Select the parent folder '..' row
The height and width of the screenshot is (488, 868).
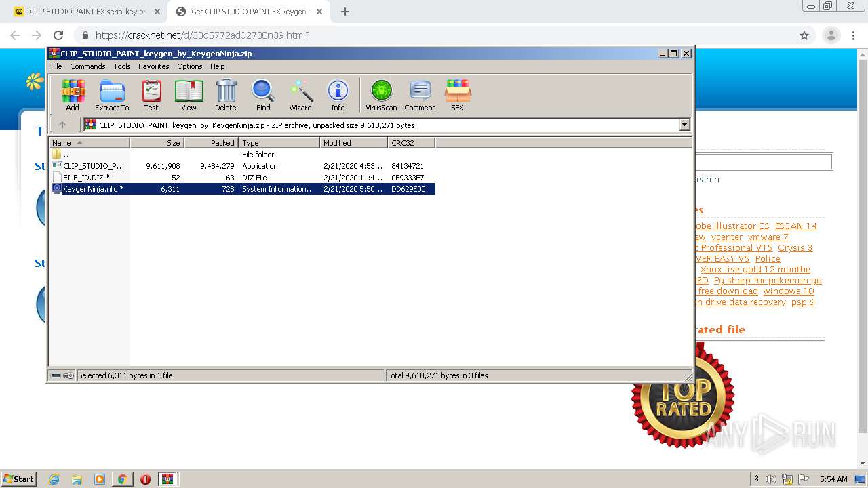click(242, 155)
